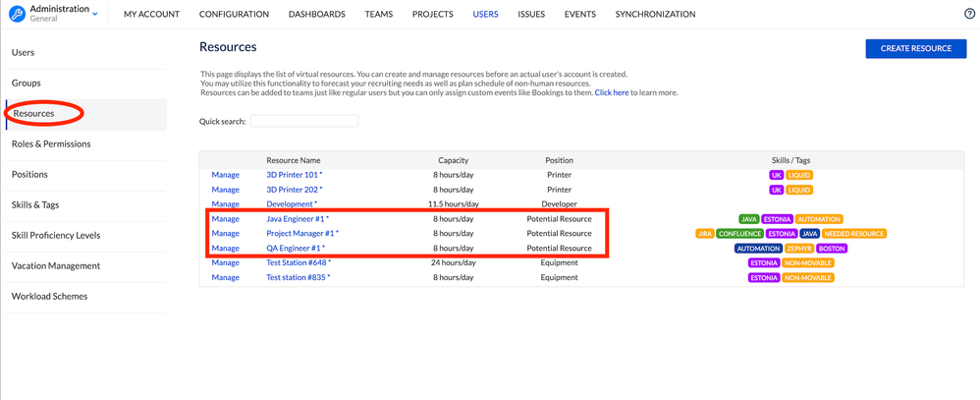Click the blue AUTOMATION tag on QA Engineer row
980x400 pixels.
tap(759, 249)
